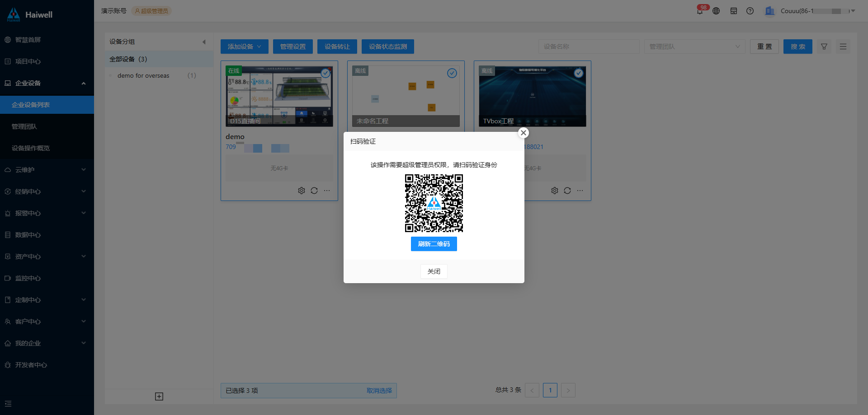Open the notifications bell with 98 badge
This screenshot has width=868, height=415.
(700, 11)
